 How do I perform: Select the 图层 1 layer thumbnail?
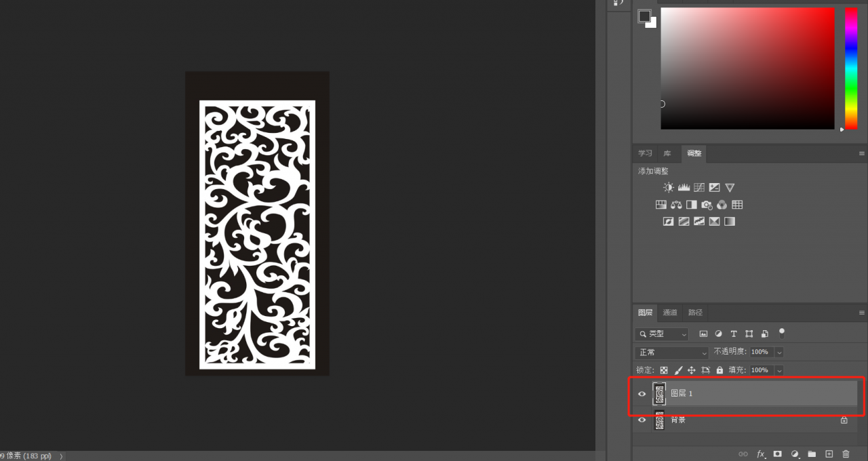659,394
